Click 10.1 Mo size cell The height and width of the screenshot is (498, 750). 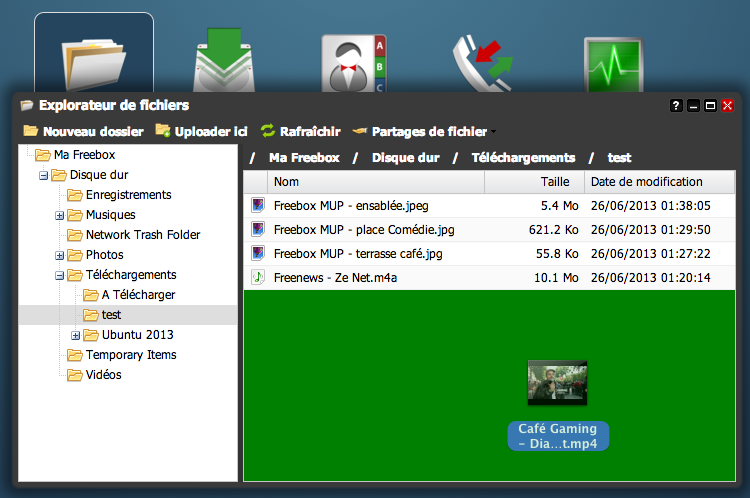[556, 277]
